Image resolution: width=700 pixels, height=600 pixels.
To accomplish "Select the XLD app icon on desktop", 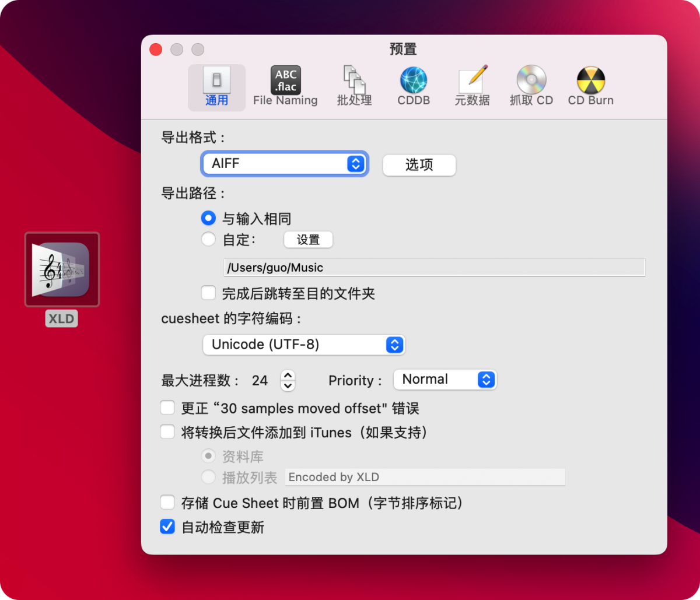I will tap(62, 269).
